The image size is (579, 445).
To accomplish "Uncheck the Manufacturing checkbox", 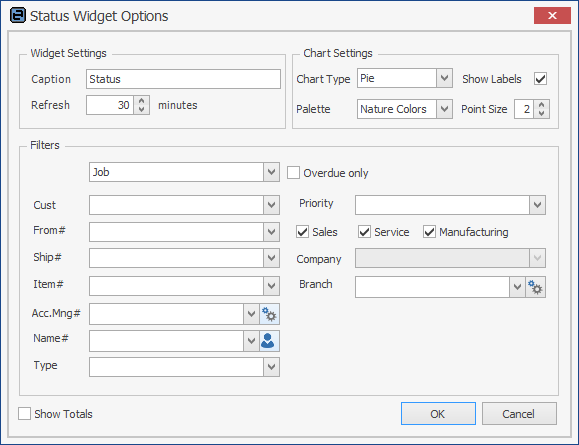I will (429, 232).
